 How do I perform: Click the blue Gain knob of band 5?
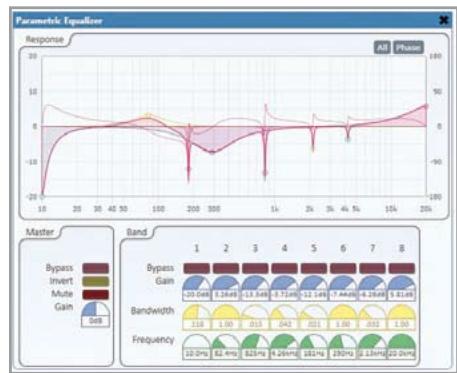(x=314, y=283)
